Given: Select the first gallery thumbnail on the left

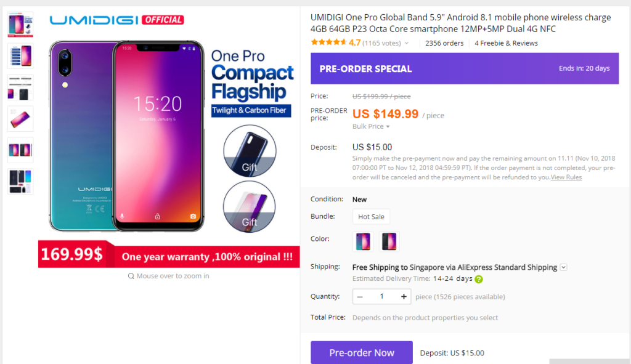Looking at the screenshot, I should [x=20, y=23].
